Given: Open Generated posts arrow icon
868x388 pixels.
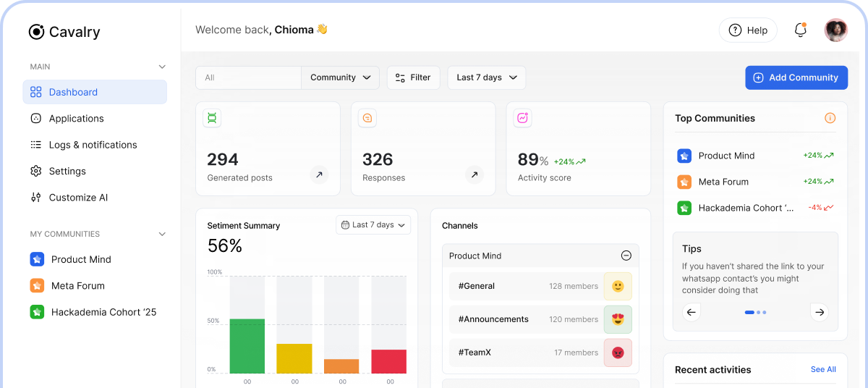Looking at the screenshot, I should click(319, 174).
